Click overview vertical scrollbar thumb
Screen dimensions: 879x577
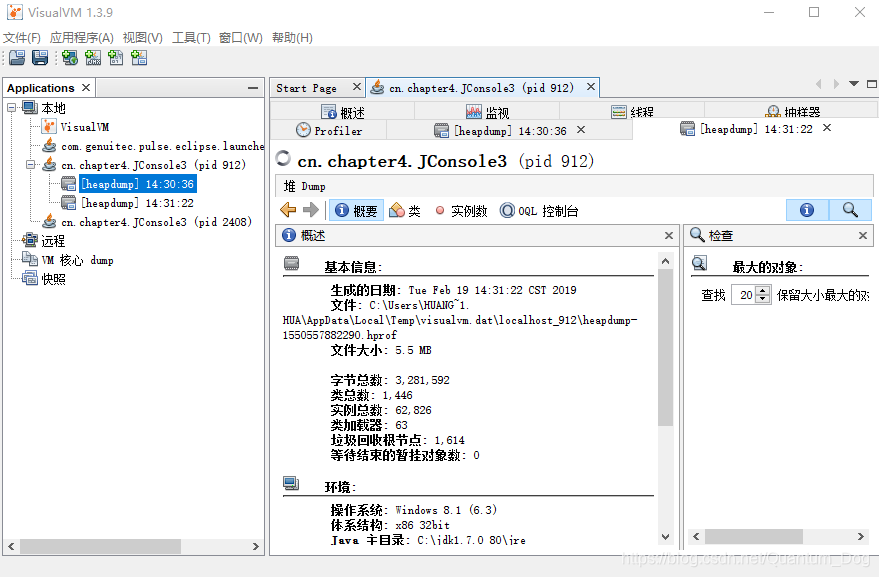(665, 348)
